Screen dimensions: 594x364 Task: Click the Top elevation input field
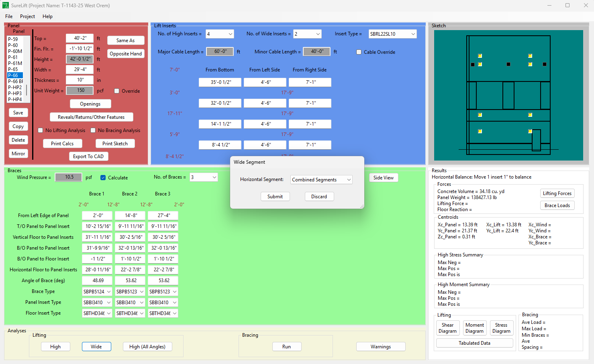click(80, 38)
